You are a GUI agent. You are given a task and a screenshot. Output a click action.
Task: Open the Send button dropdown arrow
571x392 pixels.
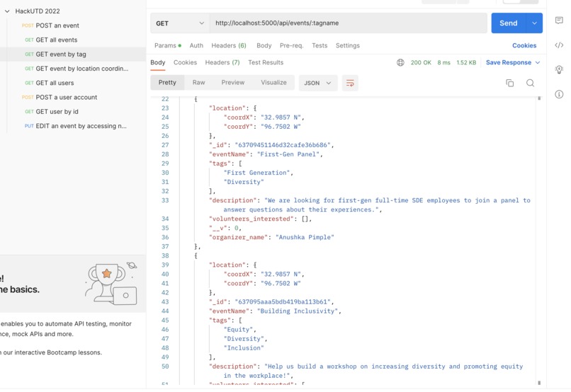click(534, 23)
